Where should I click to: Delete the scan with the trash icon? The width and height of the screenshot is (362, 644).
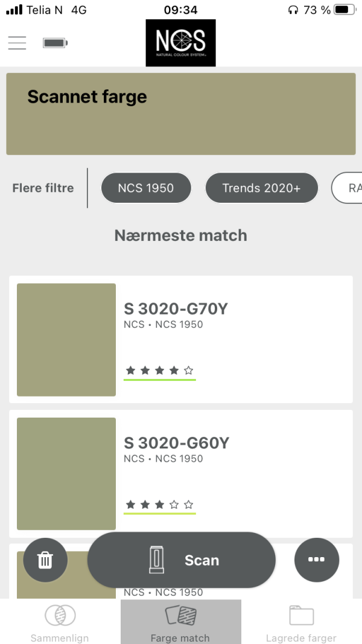coord(45,560)
